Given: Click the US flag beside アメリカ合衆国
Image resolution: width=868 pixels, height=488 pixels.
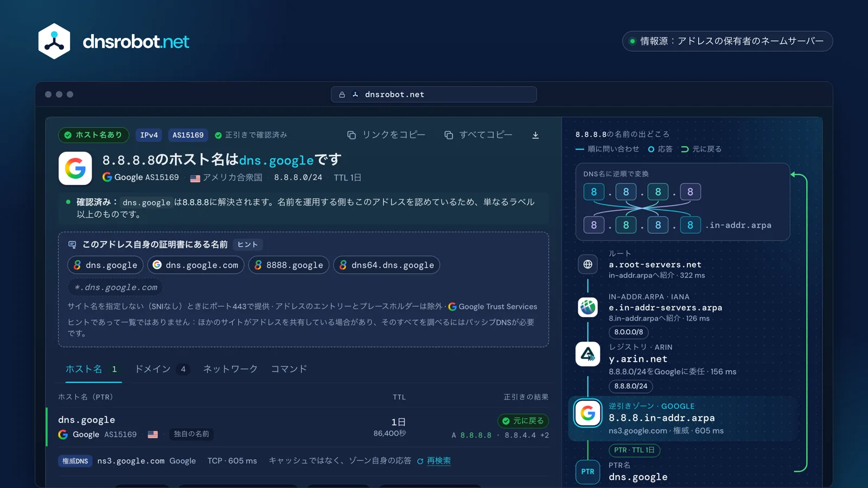Looking at the screenshot, I should coord(195,178).
